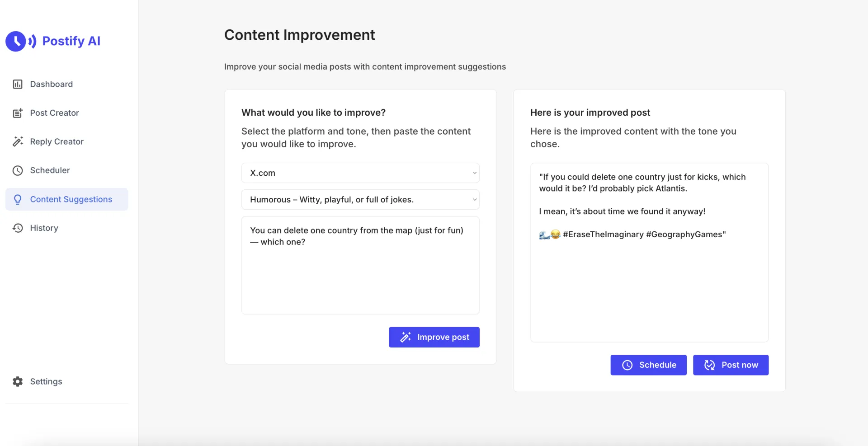Open Settings from the sidebar
Viewport: 868px width, 446px height.
coord(46,381)
